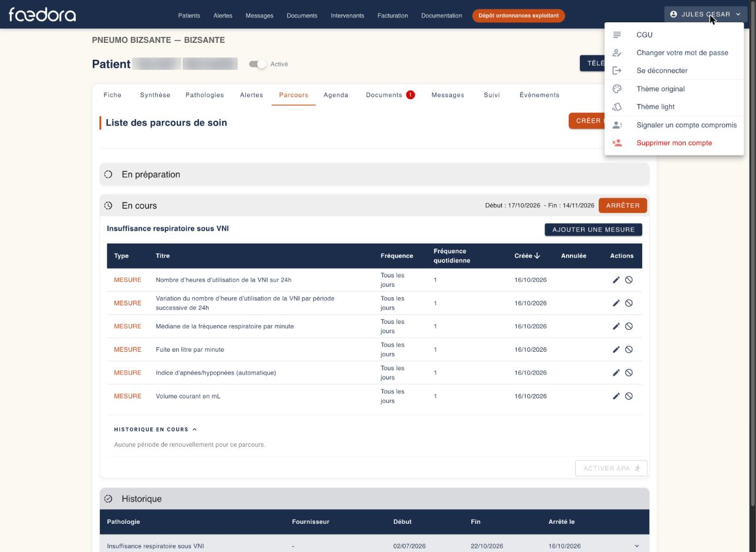The image size is (756, 552).
Task: Sort by the Créée column arrow
Action: point(537,256)
